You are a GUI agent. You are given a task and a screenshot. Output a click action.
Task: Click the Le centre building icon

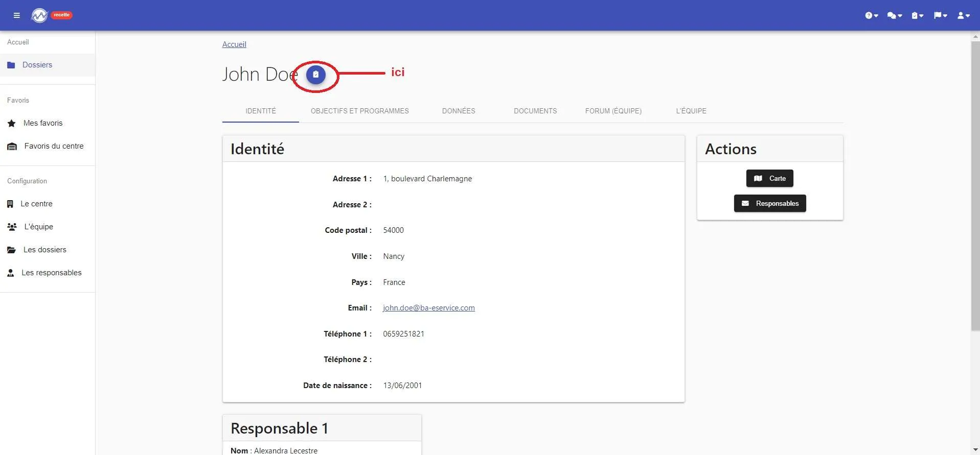[10, 204]
